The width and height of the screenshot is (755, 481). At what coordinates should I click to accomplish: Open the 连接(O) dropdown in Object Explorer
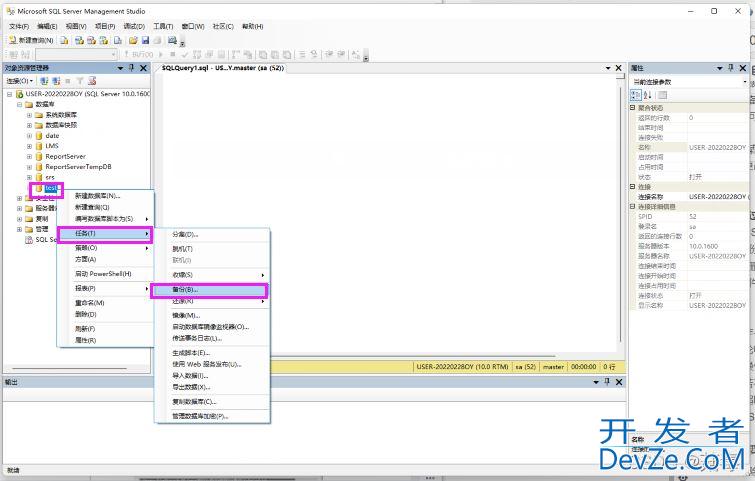20,80
